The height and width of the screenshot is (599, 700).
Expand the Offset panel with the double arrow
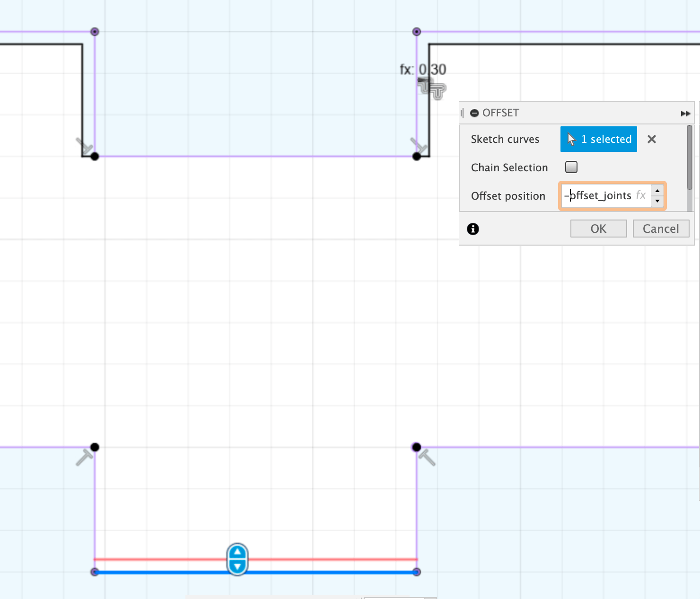coord(685,114)
